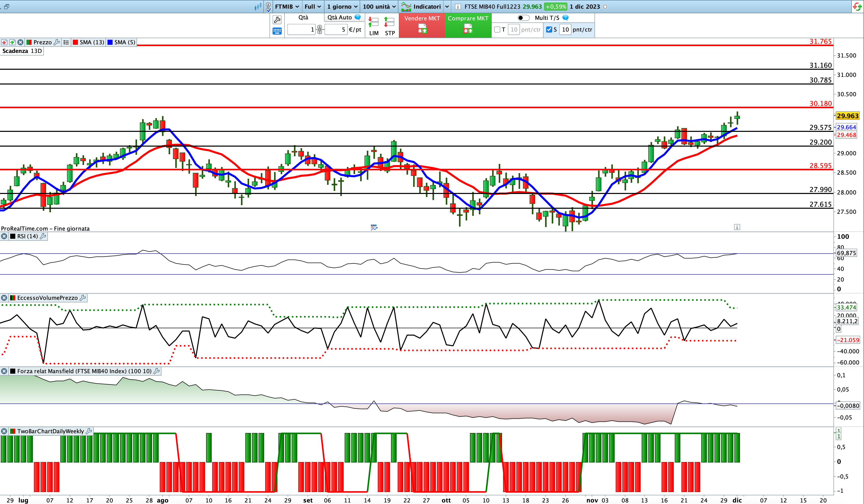864x504 pixels.
Task: Click the list icon next to Prezzo
Action: (66, 42)
